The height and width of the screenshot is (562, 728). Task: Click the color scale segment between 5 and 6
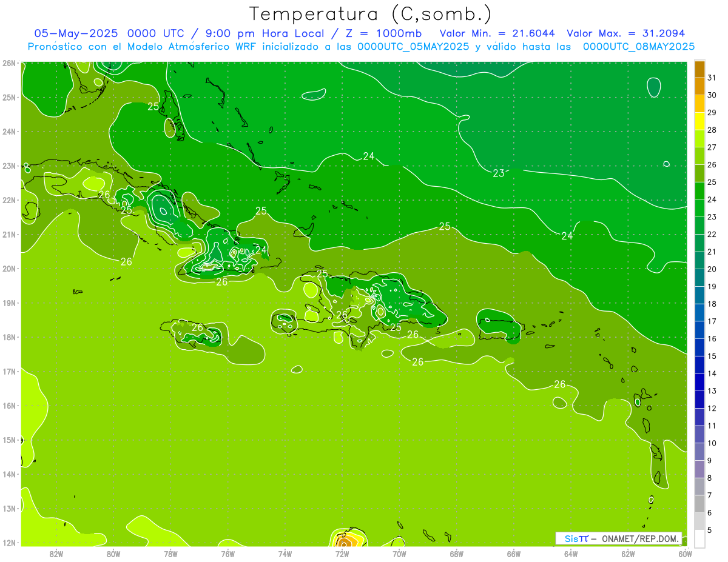tap(699, 521)
